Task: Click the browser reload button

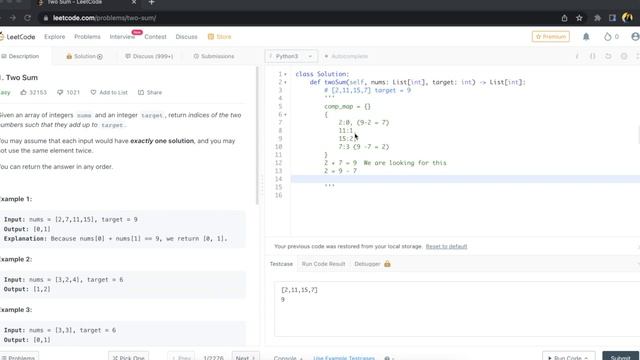Action: point(27,18)
